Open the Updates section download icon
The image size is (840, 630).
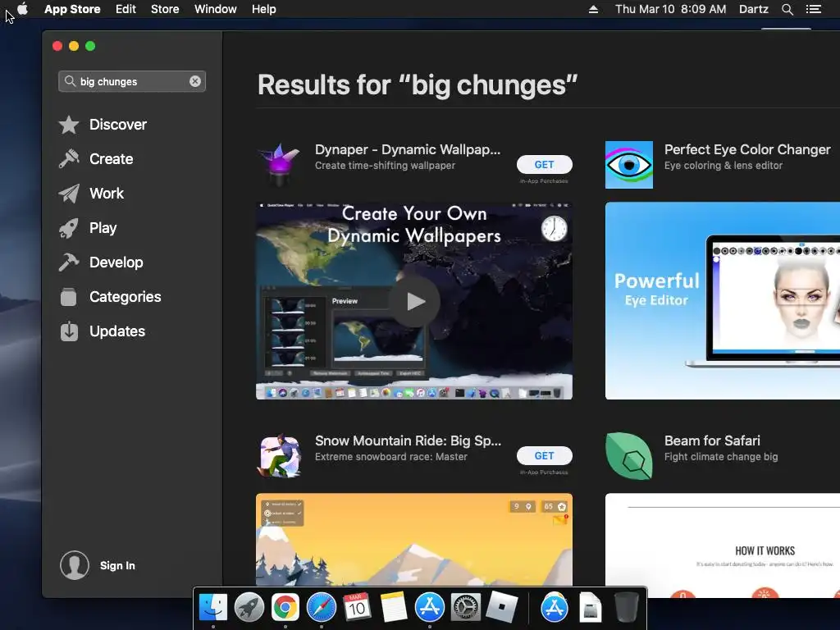click(69, 331)
